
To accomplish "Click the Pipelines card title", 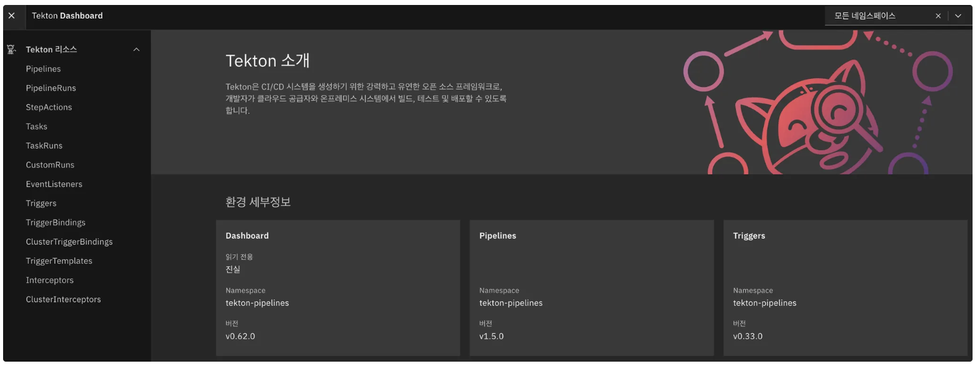I will click(497, 236).
